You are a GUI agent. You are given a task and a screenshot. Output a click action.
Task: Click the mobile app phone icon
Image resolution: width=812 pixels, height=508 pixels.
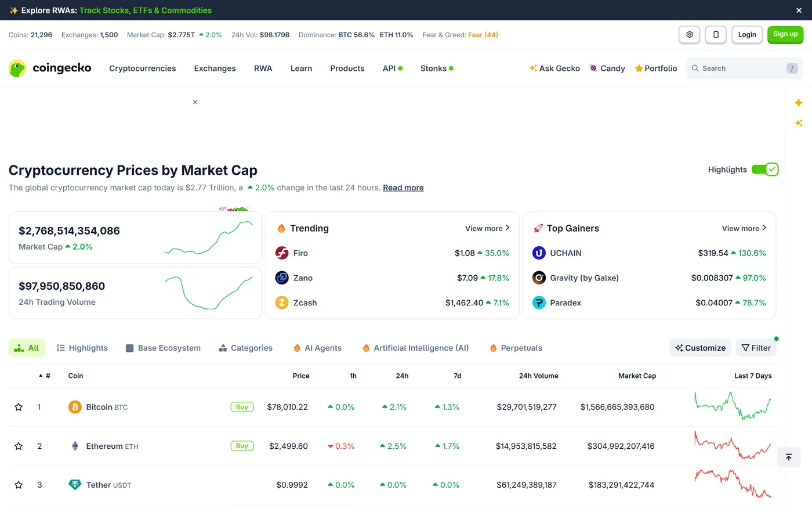tap(716, 35)
